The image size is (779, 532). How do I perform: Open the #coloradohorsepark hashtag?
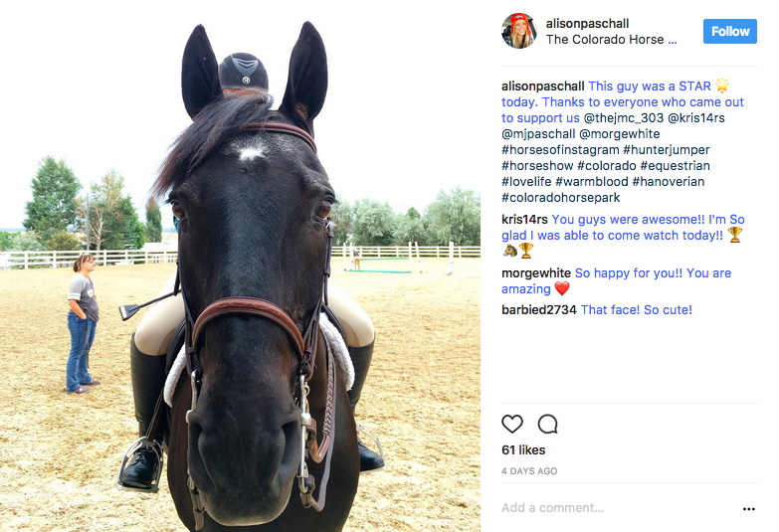[x=561, y=197]
